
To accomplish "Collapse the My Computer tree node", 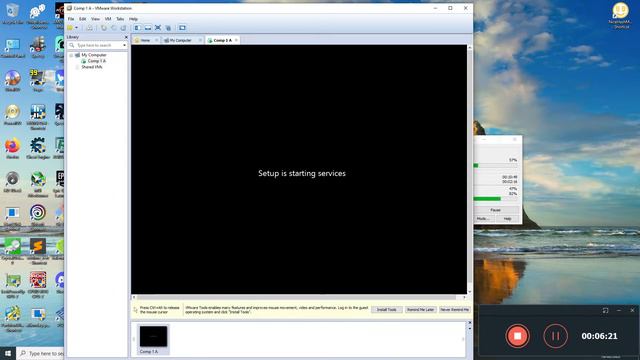I will coord(71,55).
